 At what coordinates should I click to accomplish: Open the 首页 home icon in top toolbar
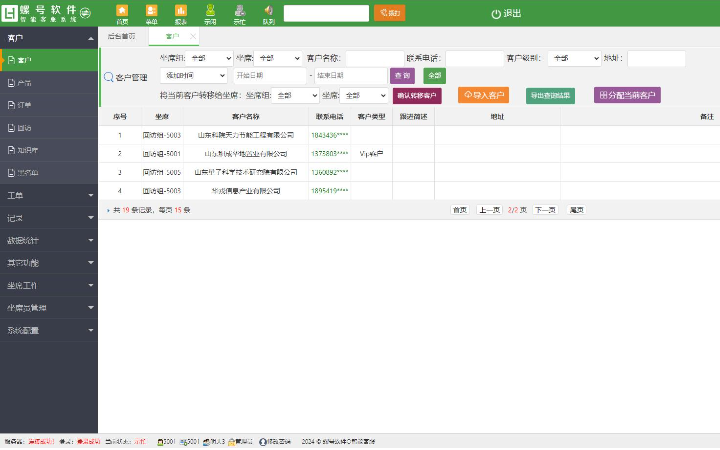(x=122, y=14)
